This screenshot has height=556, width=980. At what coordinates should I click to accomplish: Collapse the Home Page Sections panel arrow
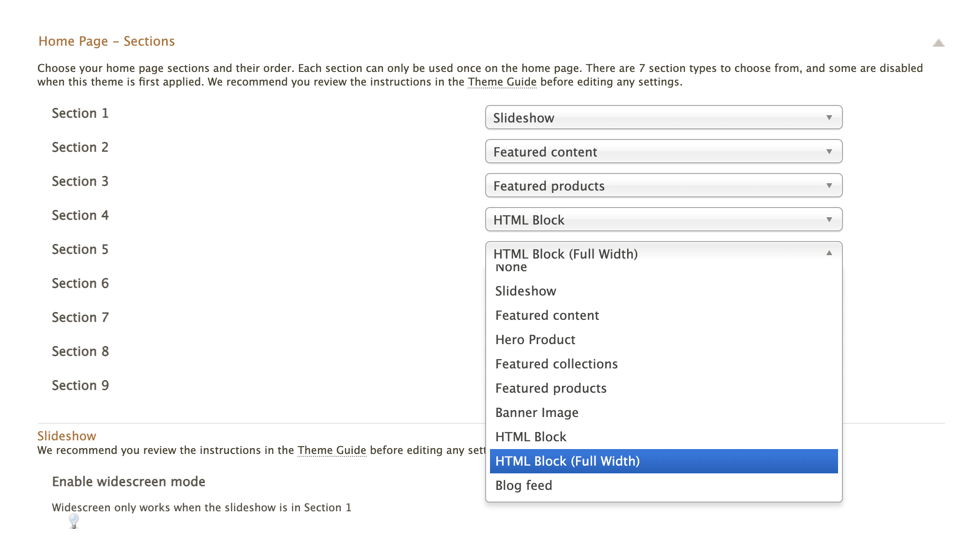pos(938,43)
